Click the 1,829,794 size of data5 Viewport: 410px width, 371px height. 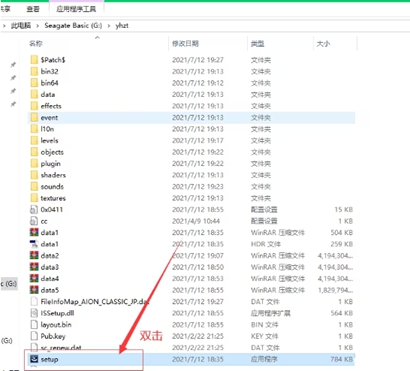(335, 290)
